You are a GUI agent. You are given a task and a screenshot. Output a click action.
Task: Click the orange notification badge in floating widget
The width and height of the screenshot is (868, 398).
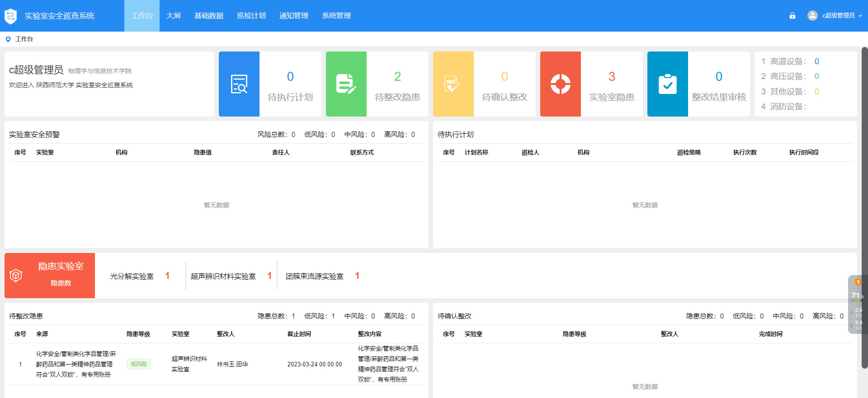[858, 282]
